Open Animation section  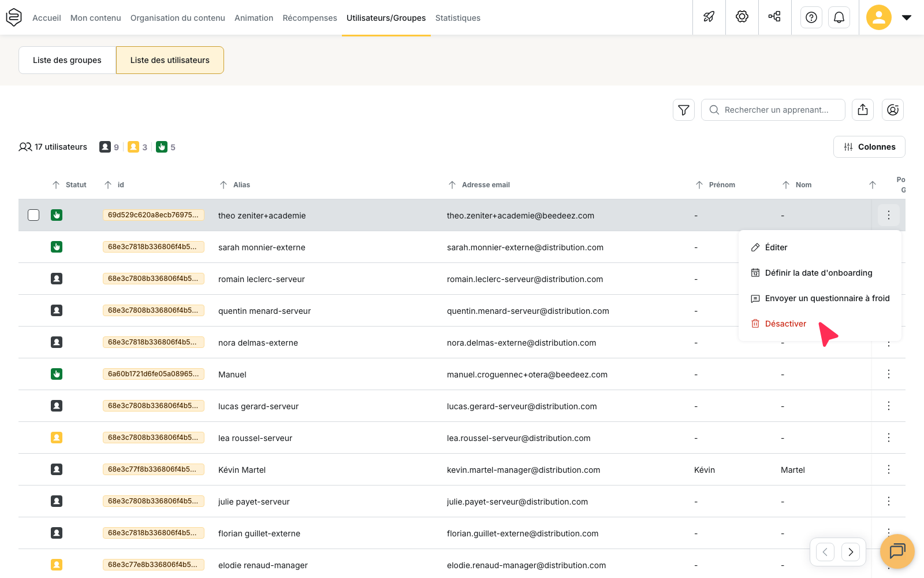[x=254, y=18]
